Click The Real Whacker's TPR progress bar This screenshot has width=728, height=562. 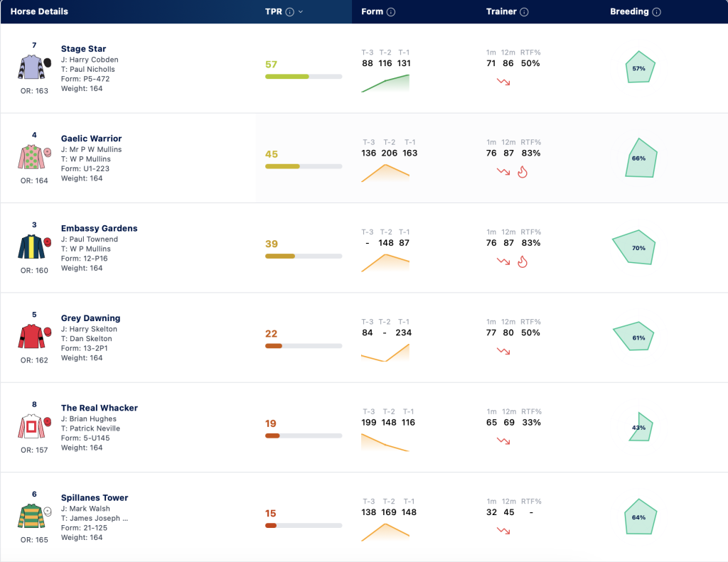click(x=304, y=436)
